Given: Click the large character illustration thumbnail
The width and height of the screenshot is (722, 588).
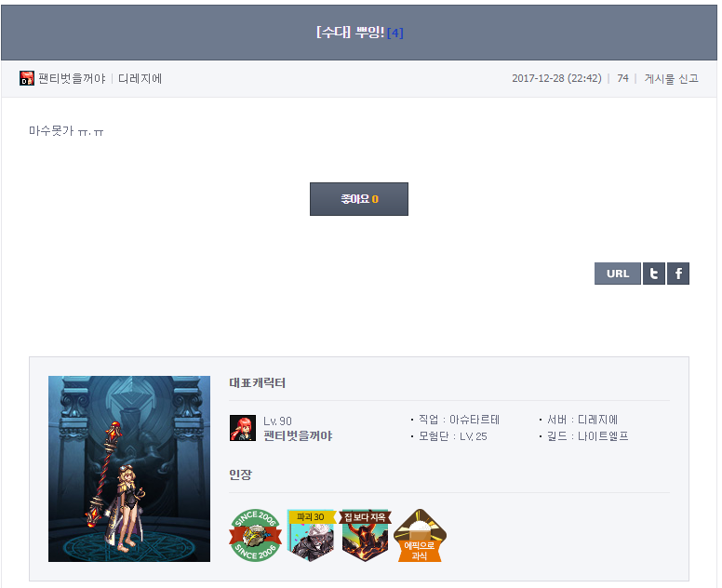Looking at the screenshot, I should point(129,469).
